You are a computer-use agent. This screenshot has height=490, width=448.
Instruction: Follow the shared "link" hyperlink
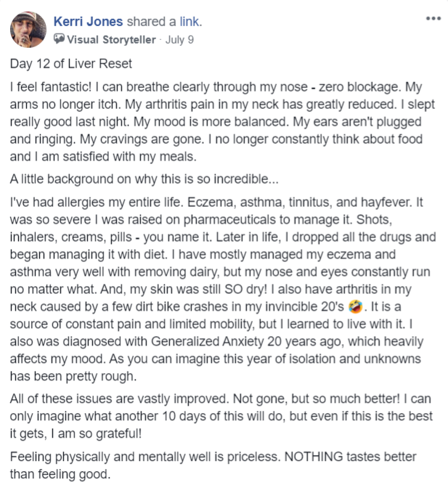click(191, 22)
